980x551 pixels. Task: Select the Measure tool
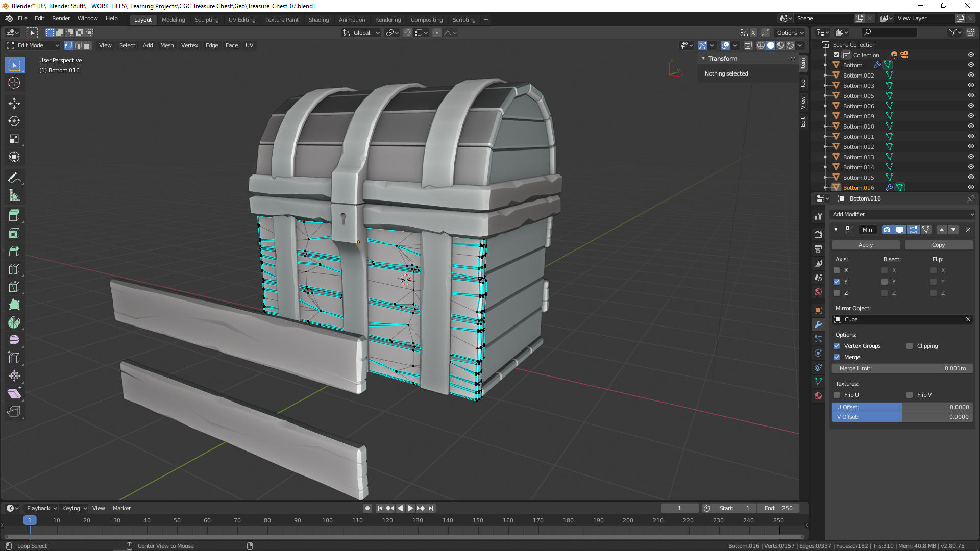click(x=14, y=196)
